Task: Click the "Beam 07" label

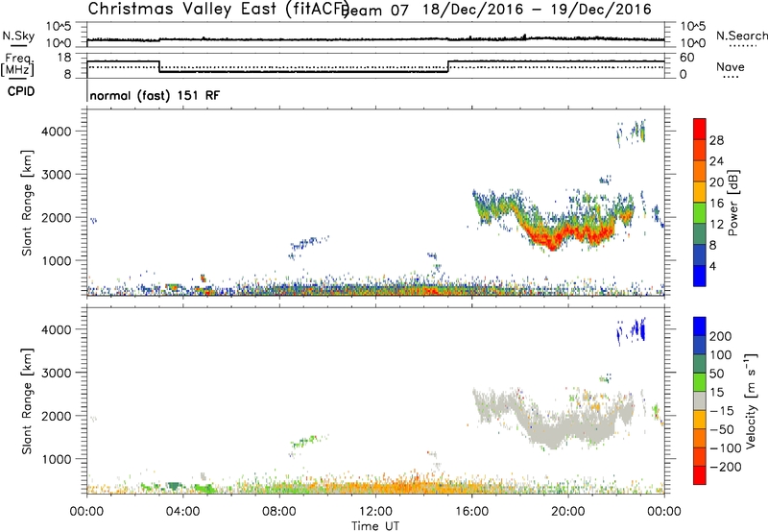Action: click(x=374, y=11)
